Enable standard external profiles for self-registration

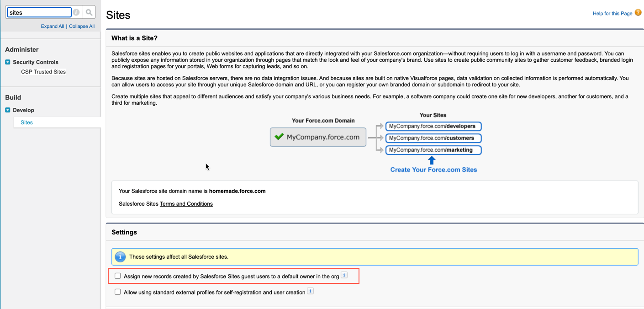point(118,292)
